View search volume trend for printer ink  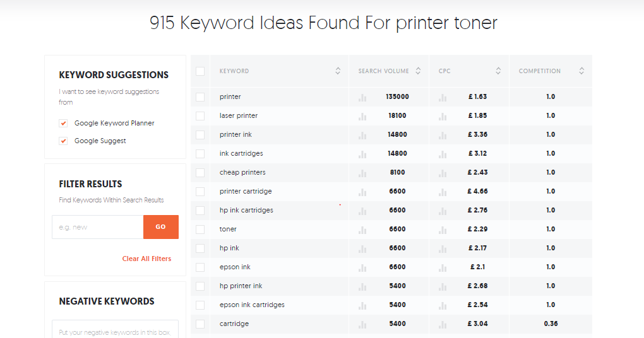click(362, 136)
